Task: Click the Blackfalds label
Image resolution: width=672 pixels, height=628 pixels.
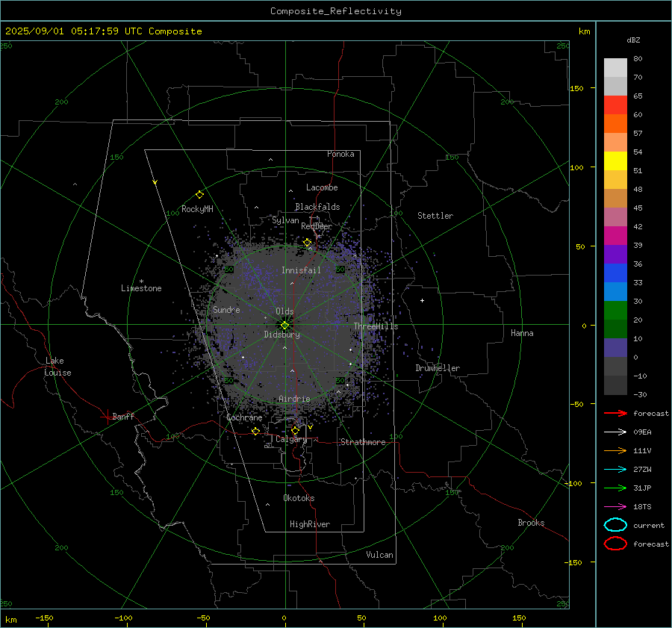Action: coord(317,207)
